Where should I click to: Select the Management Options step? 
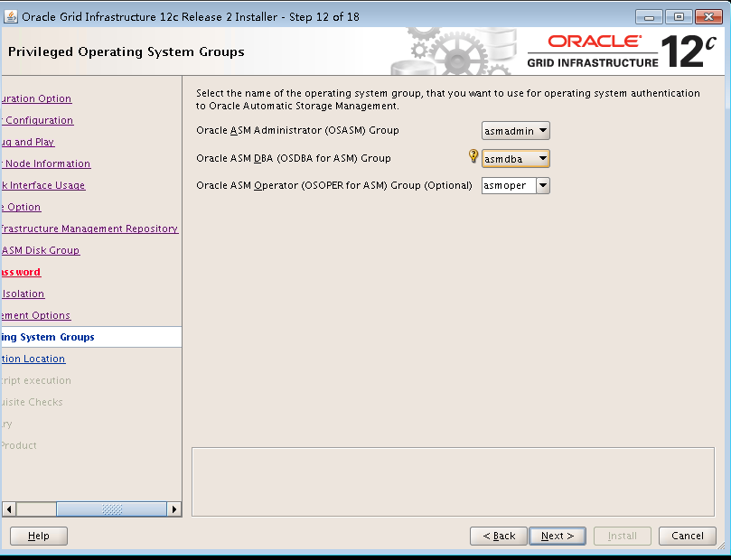tap(36, 315)
